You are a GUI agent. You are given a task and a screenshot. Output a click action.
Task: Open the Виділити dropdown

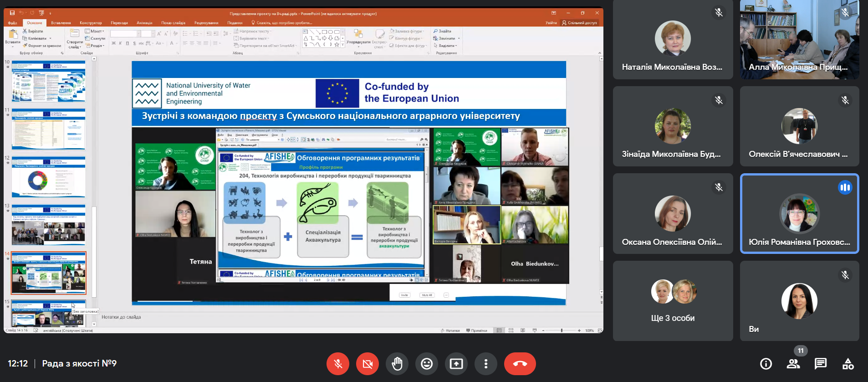(446, 46)
